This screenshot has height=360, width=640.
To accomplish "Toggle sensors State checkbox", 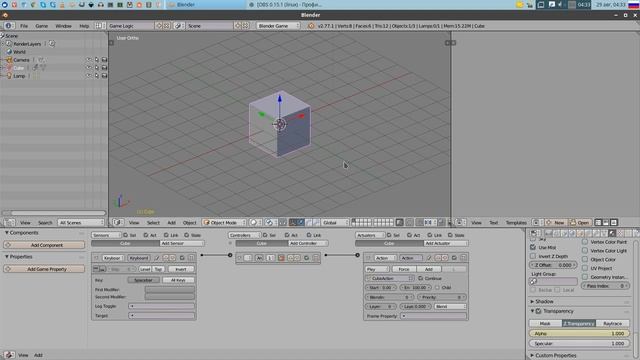I will (187, 235).
